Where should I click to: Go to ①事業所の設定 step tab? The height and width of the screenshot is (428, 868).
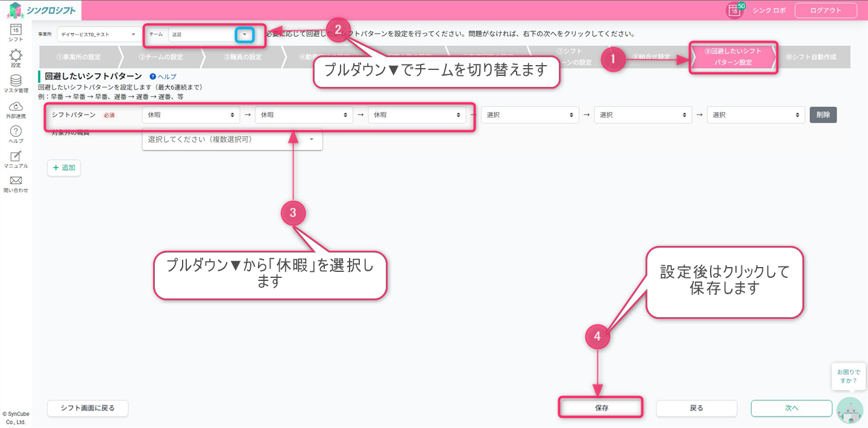[78, 57]
